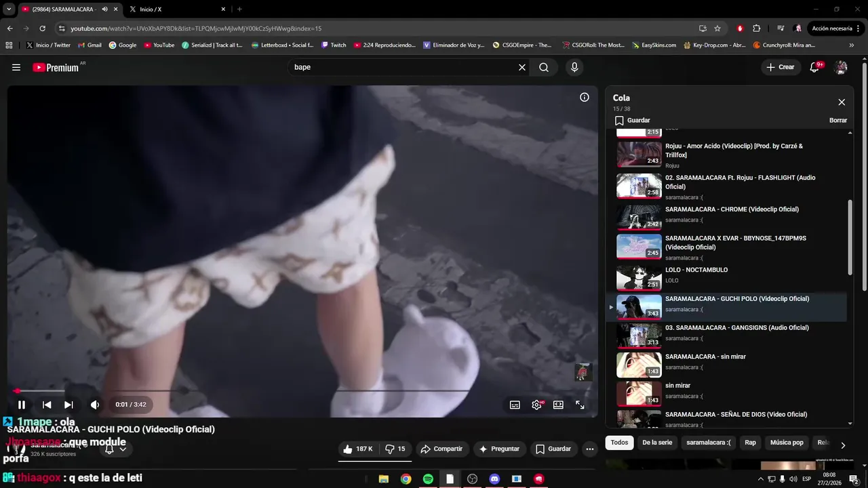Switch to the Inicio / X tab
The width and height of the screenshot is (868, 488).
[176, 9]
